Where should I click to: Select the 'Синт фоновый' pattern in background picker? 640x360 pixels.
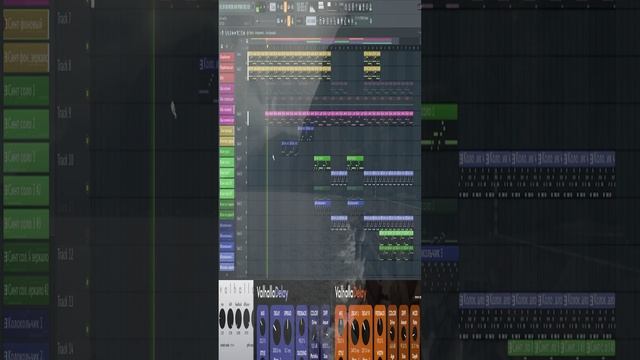coord(26,24)
